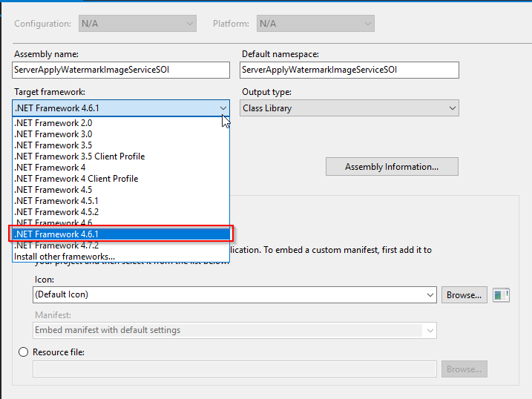This screenshot has height=399, width=532.
Task: Pick .NET Framework 4 Client Profile
Action: point(121,179)
